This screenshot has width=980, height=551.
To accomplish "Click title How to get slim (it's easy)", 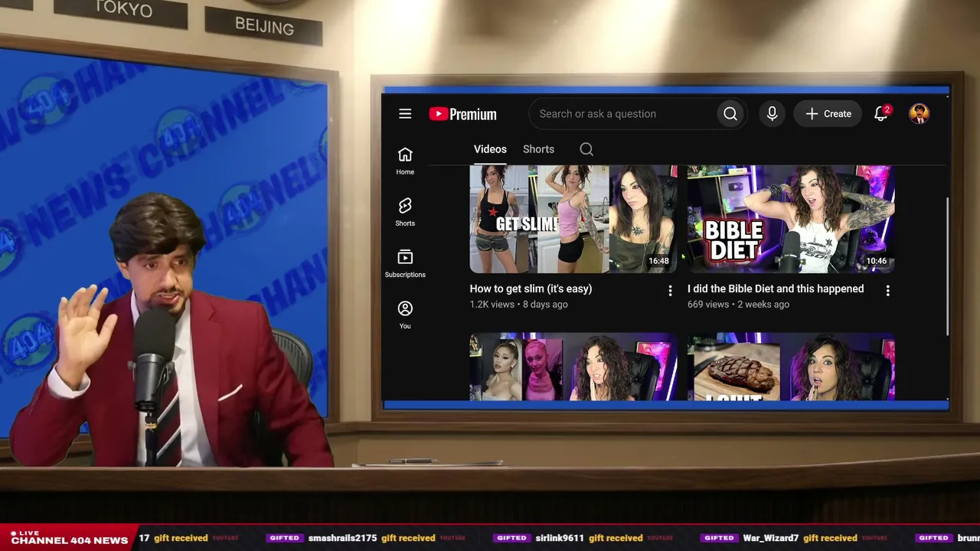I will [x=531, y=289].
